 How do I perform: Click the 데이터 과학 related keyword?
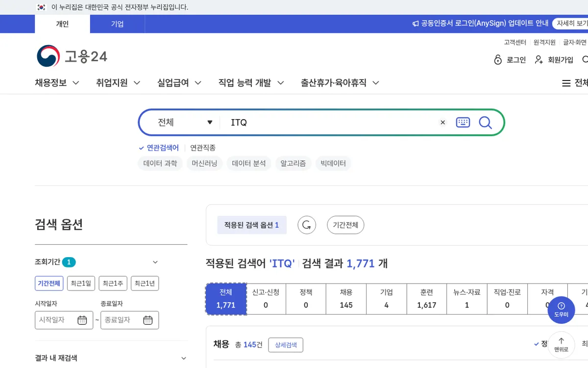tap(160, 163)
